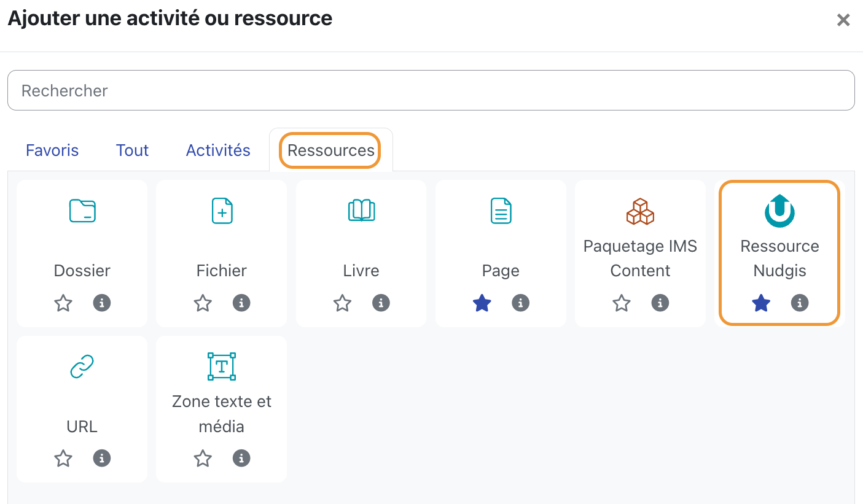Click the Dossier label
863x504 pixels.
tap(82, 271)
